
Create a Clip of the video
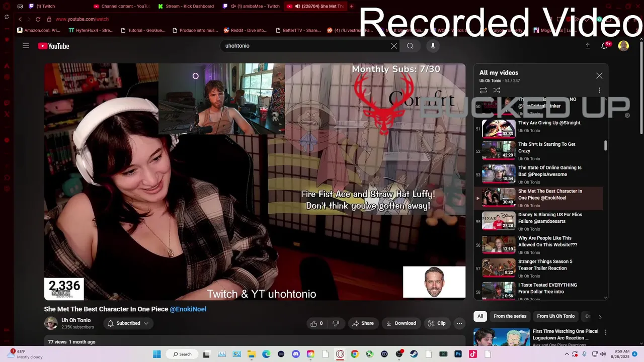[437, 323]
